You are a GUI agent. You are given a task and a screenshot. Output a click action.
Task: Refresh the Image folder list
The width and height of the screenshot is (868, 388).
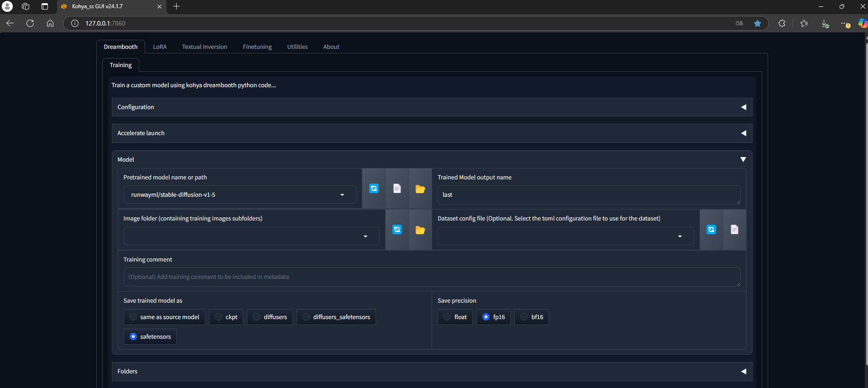(x=397, y=230)
